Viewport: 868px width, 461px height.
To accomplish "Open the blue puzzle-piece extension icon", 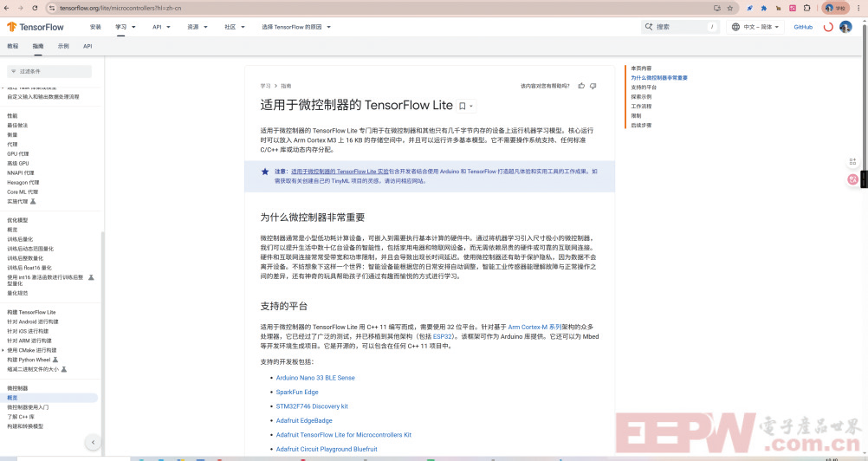I will pos(764,8).
